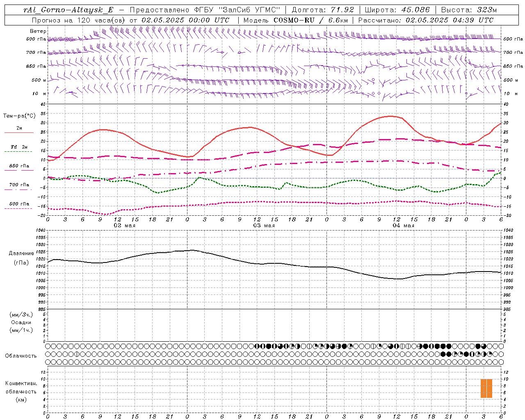Select the Широта: 45.086 value
This screenshot has width=525, height=420.
pos(397,10)
